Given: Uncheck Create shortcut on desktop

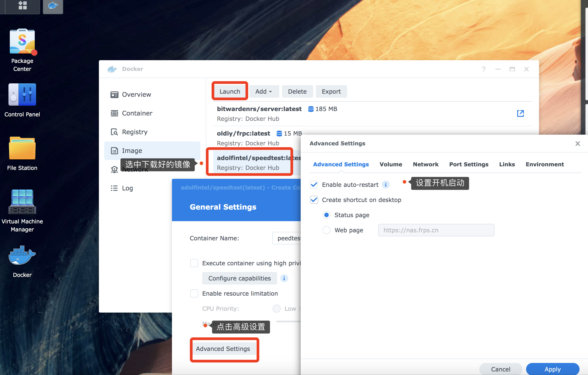Looking at the screenshot, I should tap(314, 200).
